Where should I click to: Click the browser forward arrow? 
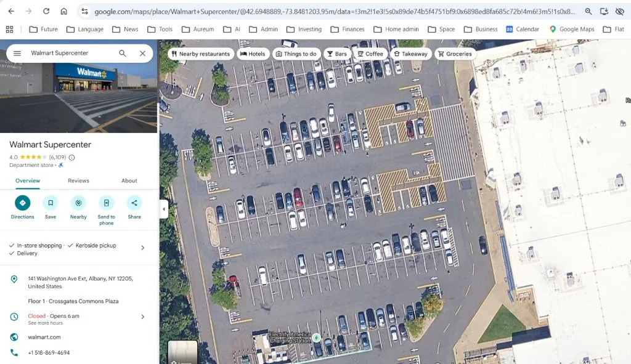(28, 11)
